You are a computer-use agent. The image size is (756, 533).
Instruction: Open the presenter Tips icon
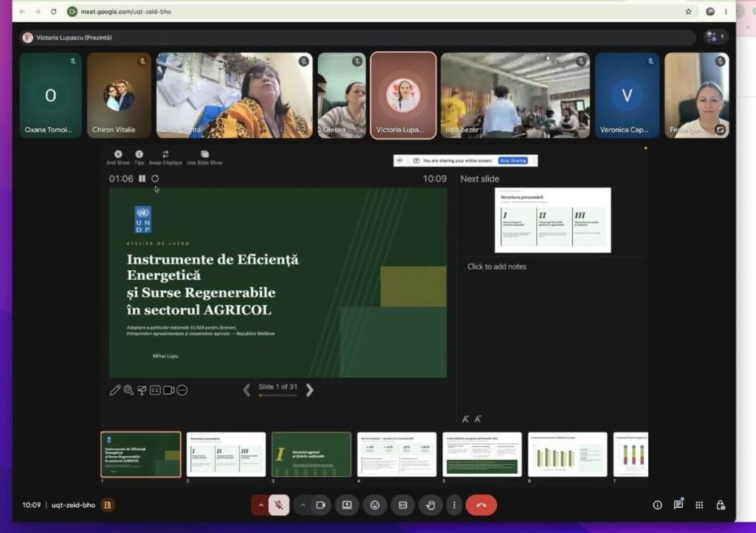tap(139, 157)
